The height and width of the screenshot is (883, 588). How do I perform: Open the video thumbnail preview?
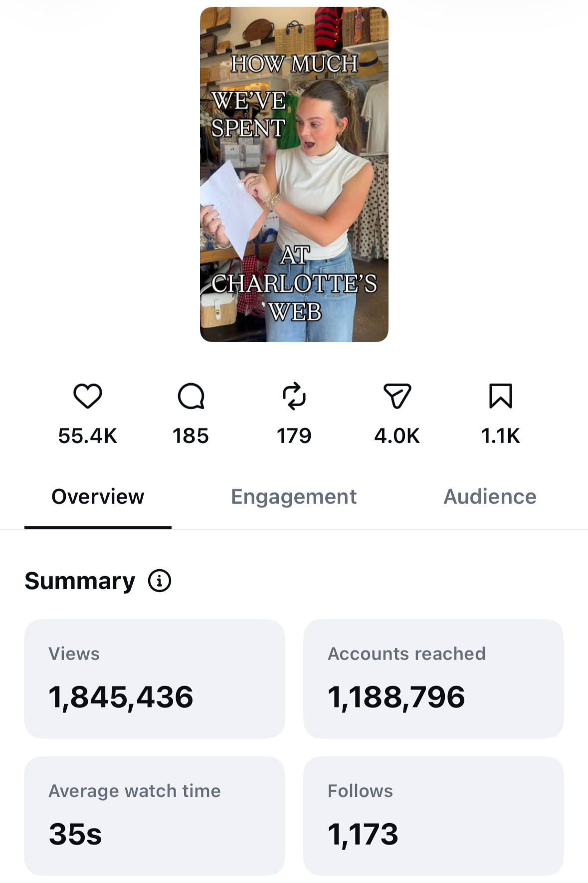tap(294, 174)
